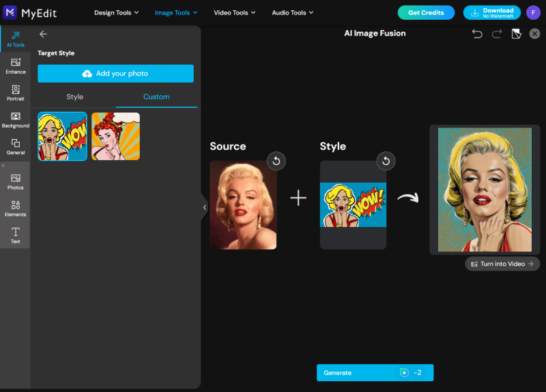Viewport: 546px width, 392px height.
Task: Click Download No Watermark button
Action: pyautogui.click(x=491, y=13)
